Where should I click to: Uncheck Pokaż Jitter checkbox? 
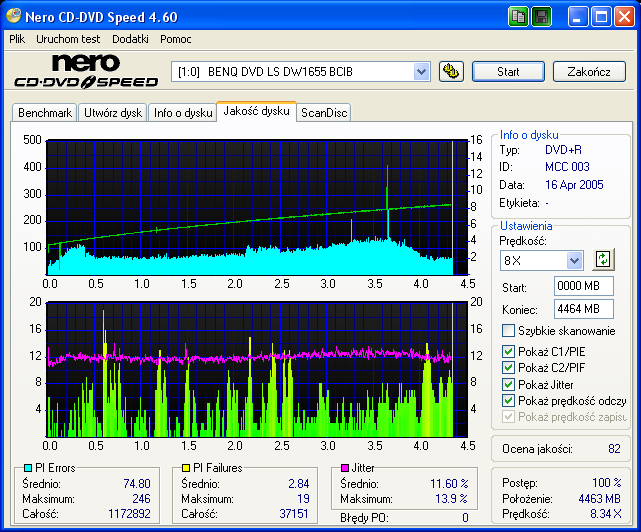pos(508,384)
